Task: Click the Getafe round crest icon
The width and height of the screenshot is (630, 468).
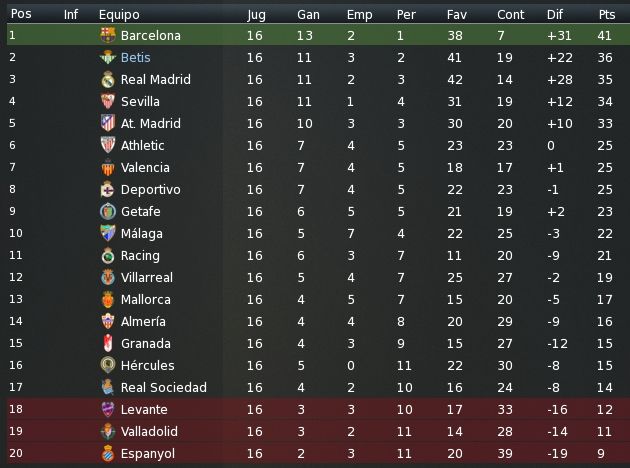Action: [108, 211]
